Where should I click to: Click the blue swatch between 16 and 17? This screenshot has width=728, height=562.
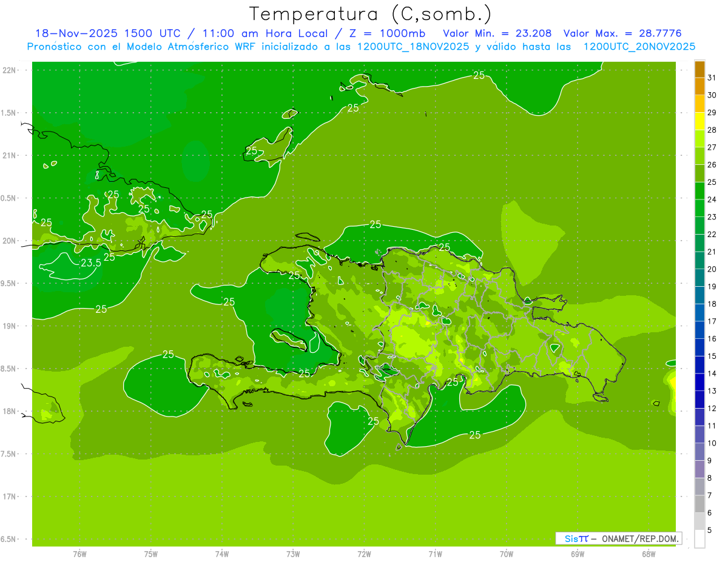point(699,330)
